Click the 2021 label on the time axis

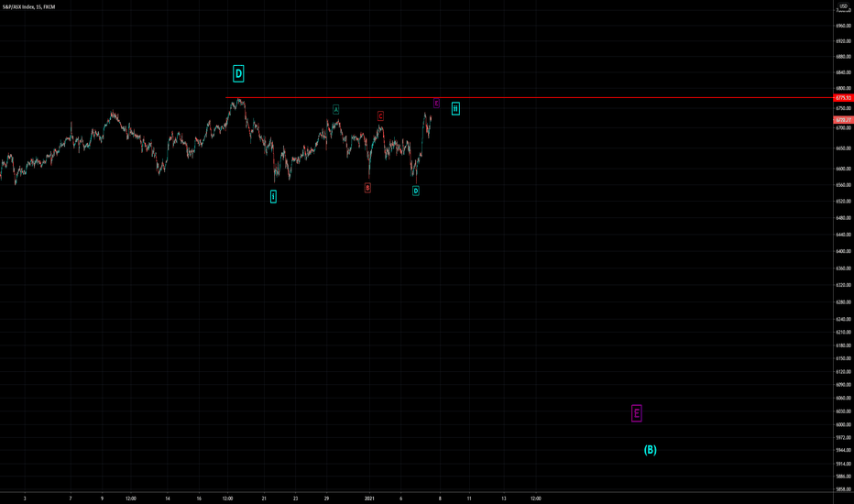(x=369, y=498)
